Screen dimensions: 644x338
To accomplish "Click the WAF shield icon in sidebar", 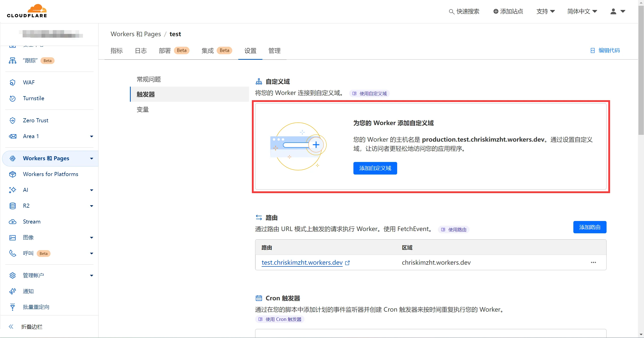I will point(12,82).
